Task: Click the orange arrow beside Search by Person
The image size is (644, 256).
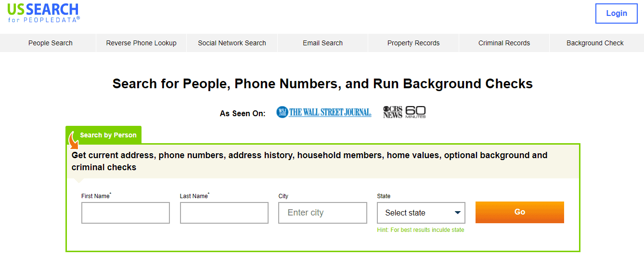Action: (x=74, y=141)
